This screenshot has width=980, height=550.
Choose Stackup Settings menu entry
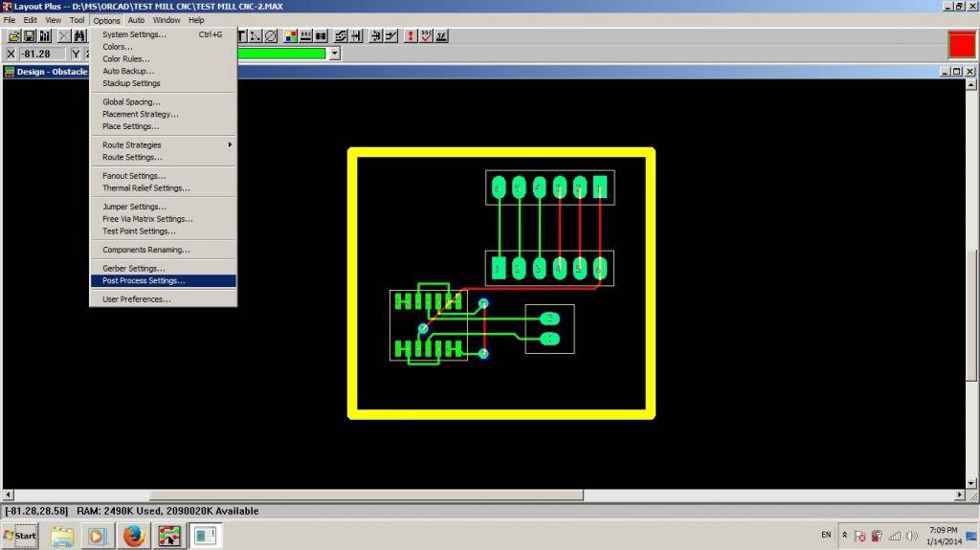163,83
